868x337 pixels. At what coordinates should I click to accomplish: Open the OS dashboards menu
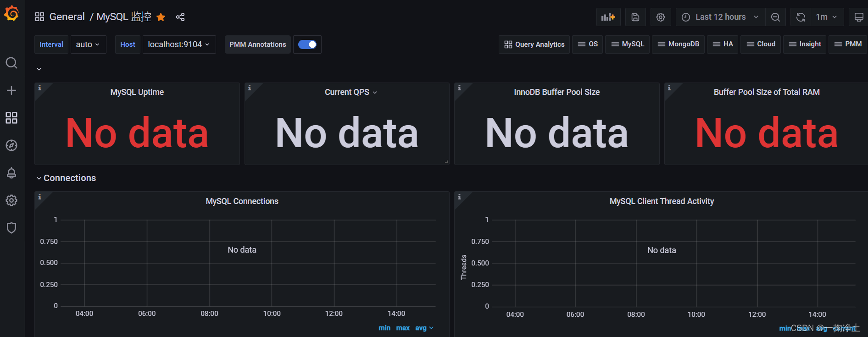(x=588, y=44)
